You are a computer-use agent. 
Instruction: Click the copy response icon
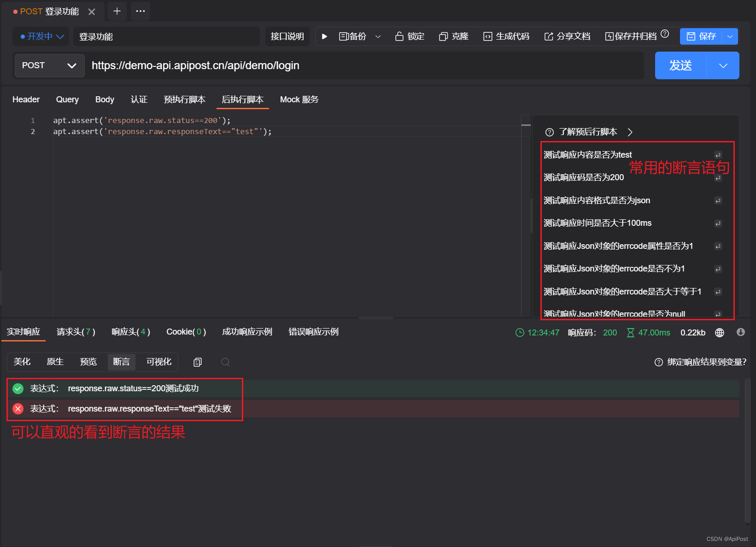[x=198, y=362]
